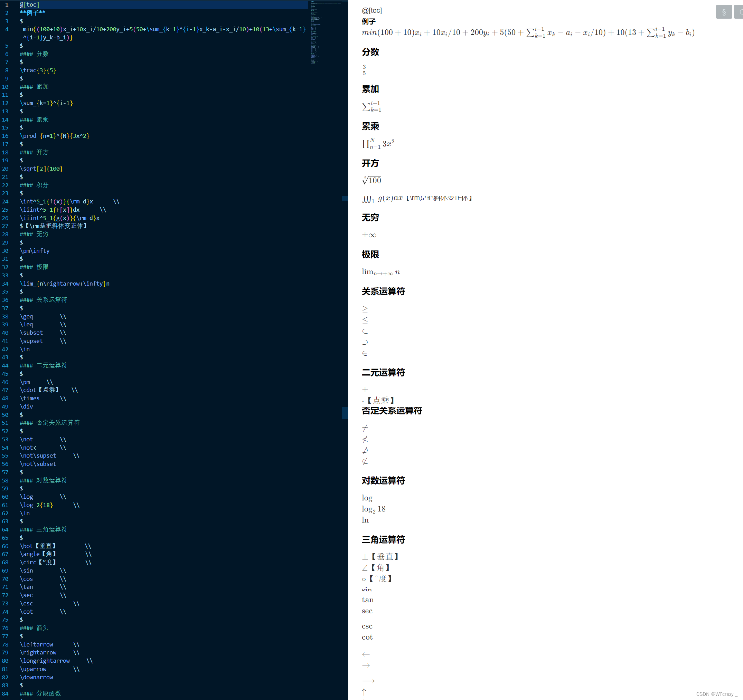
Task: Click the '\subset' line on editor line 40
Action: coord(31,333)
